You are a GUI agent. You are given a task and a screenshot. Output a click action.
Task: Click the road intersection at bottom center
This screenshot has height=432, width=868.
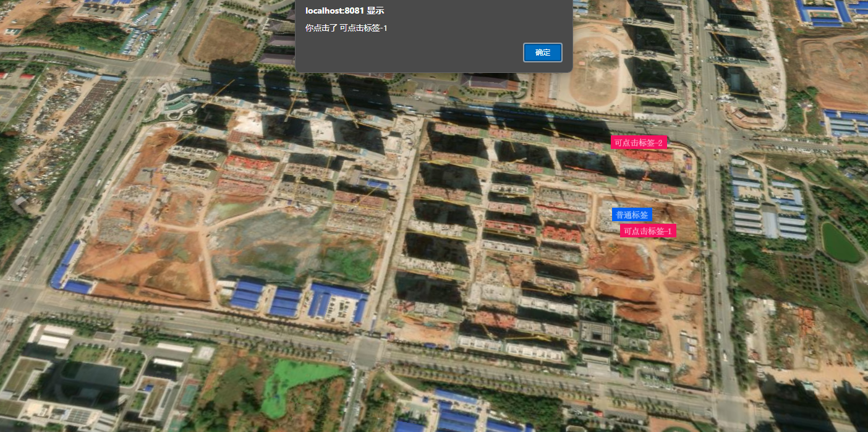(368, 352)
